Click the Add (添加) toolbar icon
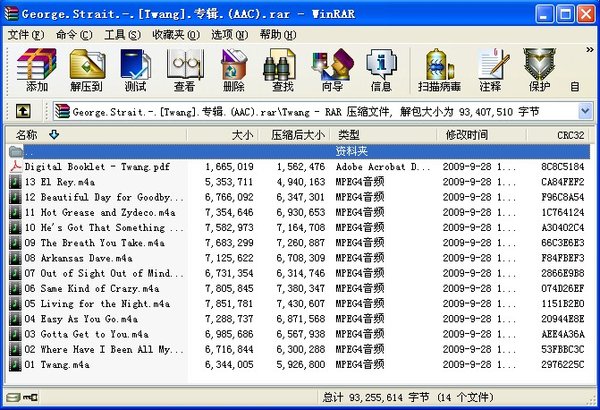Viewport: 600px width, 410px height. click(37, 70)
